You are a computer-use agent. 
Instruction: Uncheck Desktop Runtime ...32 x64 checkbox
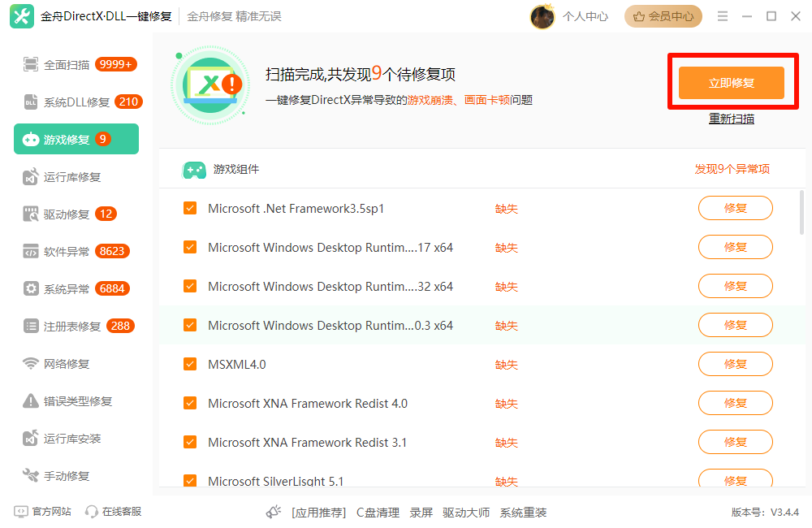pos(190,286)
